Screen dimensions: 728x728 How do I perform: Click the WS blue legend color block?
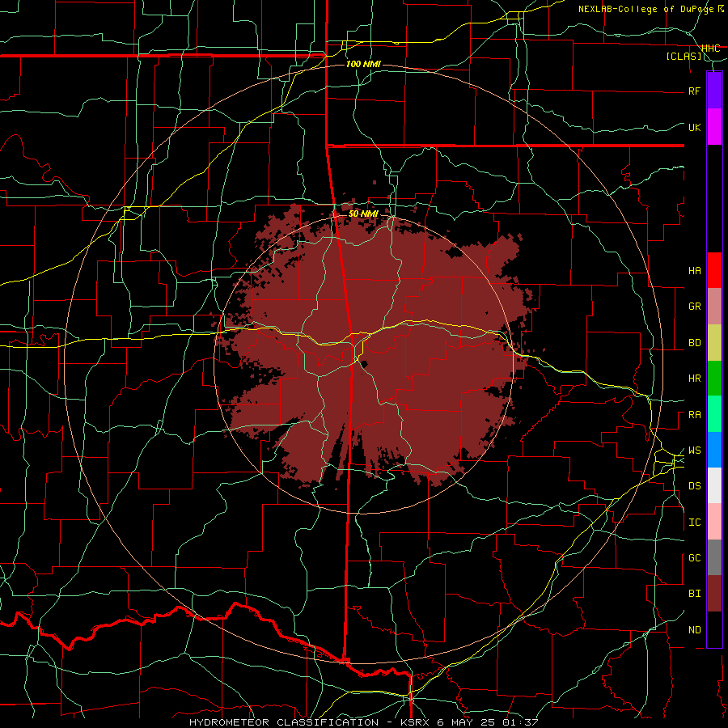(x=714, y=450)
